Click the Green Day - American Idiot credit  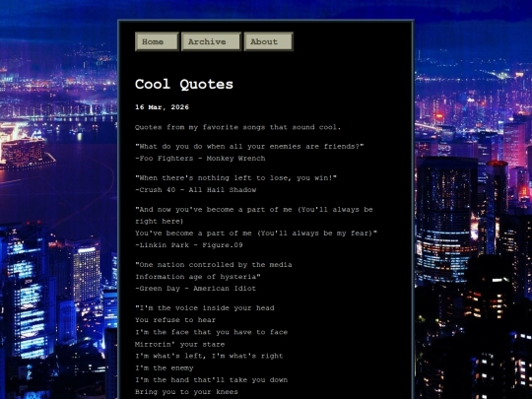[x=195, y=289]
